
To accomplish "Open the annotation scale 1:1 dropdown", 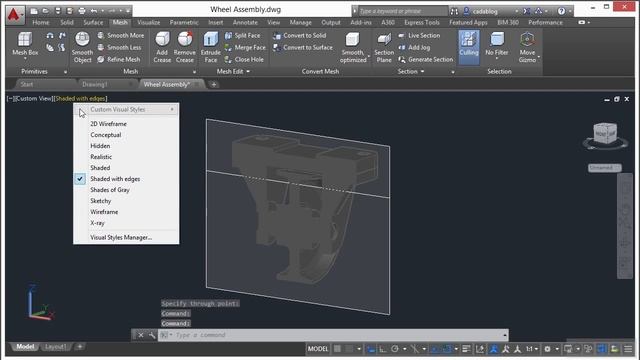I will [531, 349].
